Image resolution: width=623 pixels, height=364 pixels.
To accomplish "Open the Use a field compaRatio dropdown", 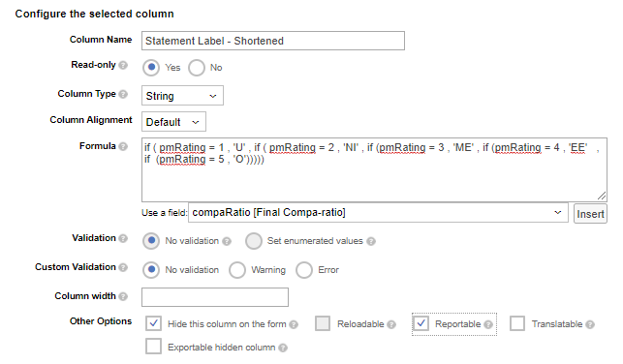I will (x=378, y=213).
